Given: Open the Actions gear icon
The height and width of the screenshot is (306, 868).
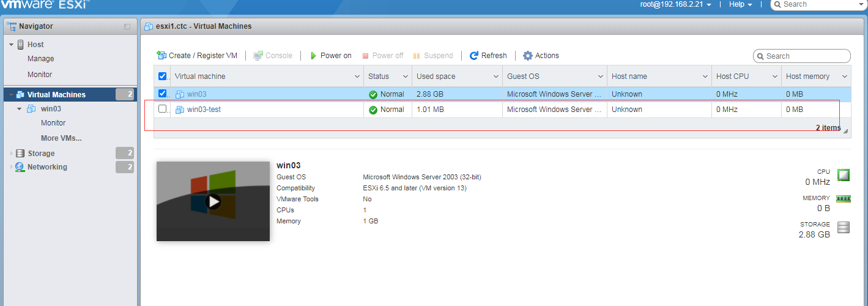Looking at the screenshot, I should pos(528,56).
